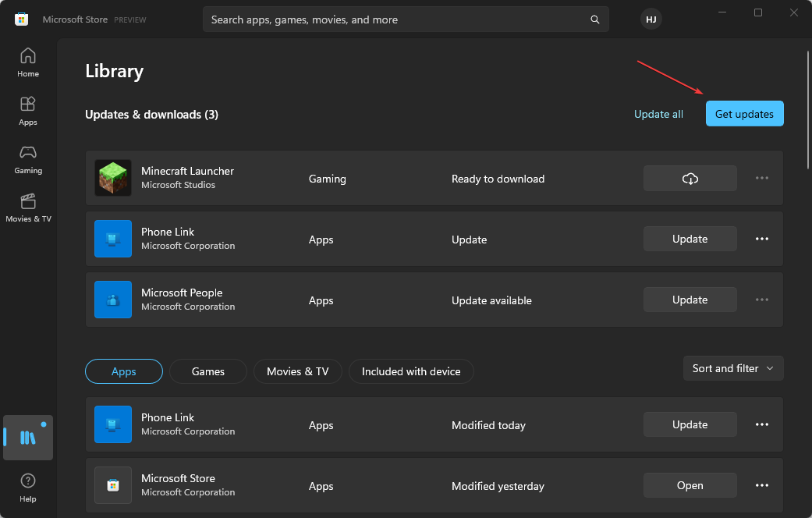The width and height of the screenshot is (812, 518).
Task: Open more options for Minecraft Launcher
Action: pyautogui.click(x=762, y=178)
